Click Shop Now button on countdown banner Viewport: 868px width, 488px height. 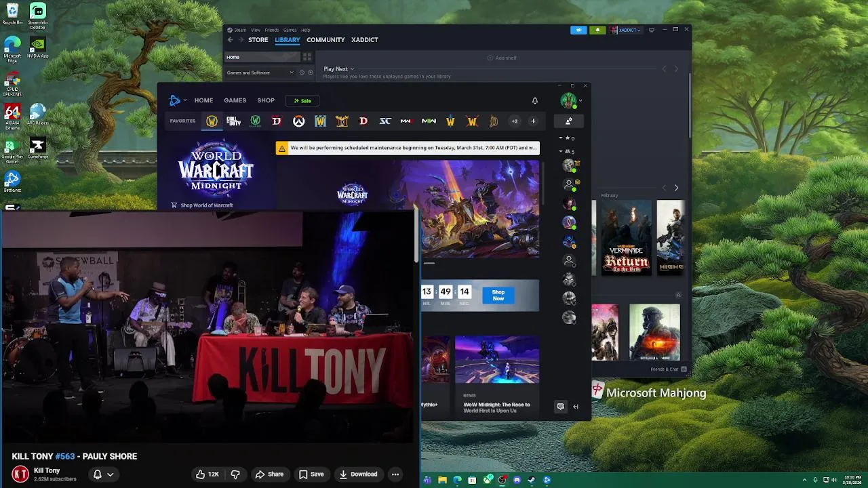(498, 296)
